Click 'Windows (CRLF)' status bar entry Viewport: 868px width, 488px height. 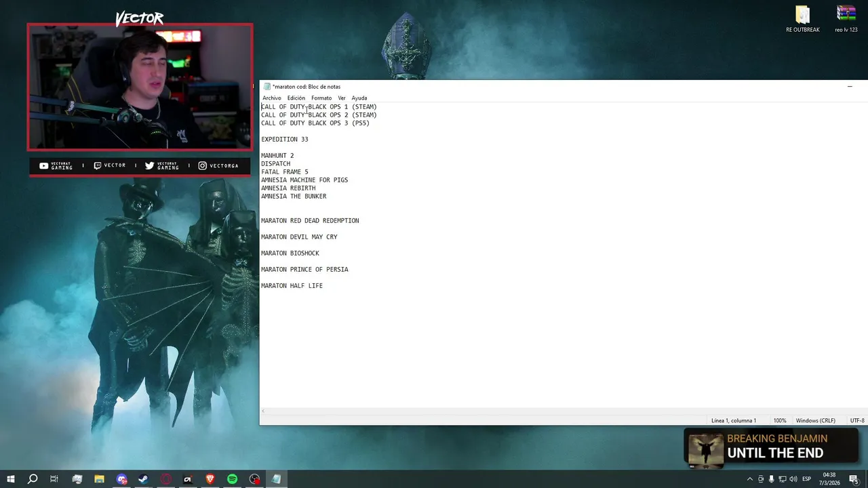coord(816,421)
